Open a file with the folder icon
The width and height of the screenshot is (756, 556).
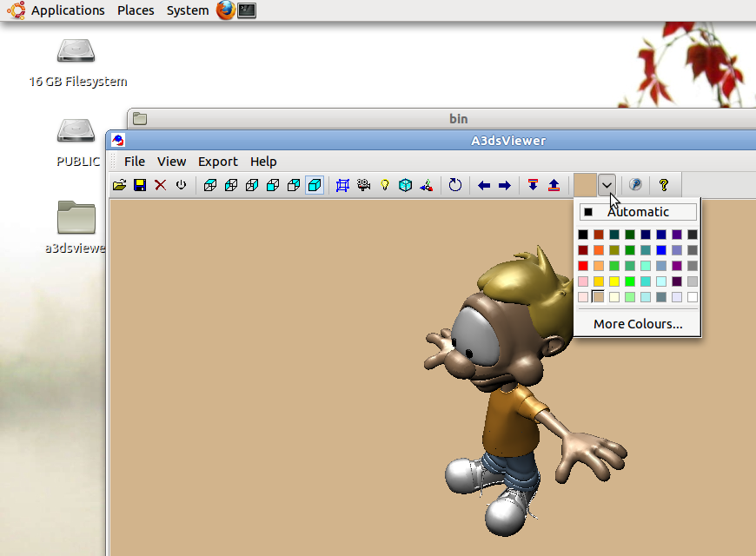point(120,185)
